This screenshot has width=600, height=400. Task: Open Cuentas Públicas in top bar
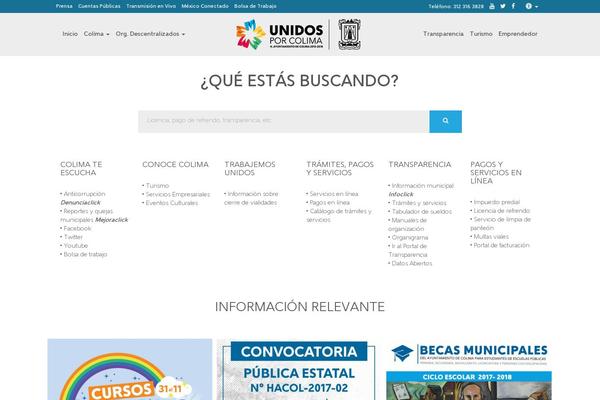click(99, 6)
